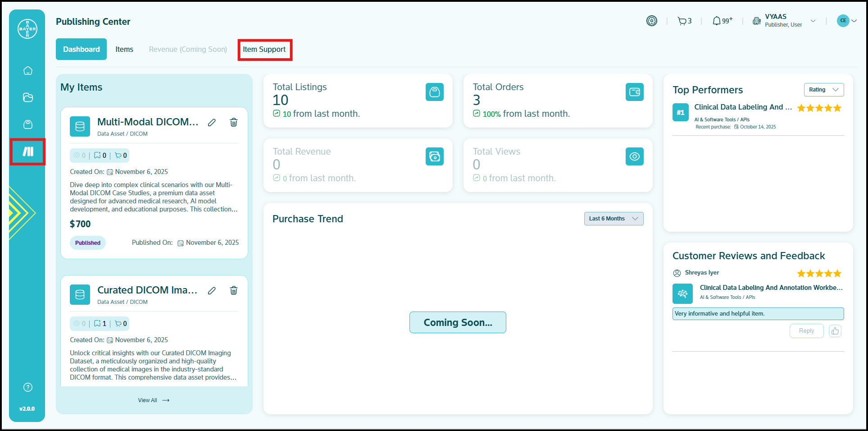Image resolution: width=868 pixels, height=431 pixels.
Task: Like the Shreyas Iyer review
Action: 835,331
